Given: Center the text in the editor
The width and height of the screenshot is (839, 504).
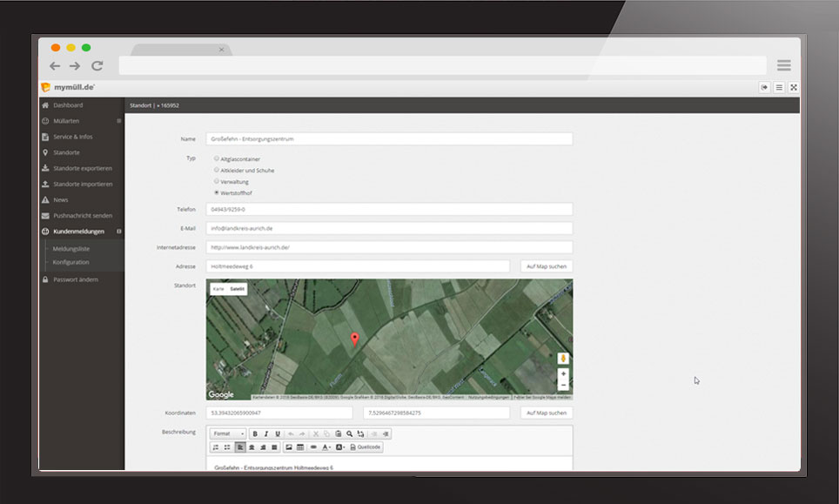Looking at the screenshot, I should (x=252, y=447).
